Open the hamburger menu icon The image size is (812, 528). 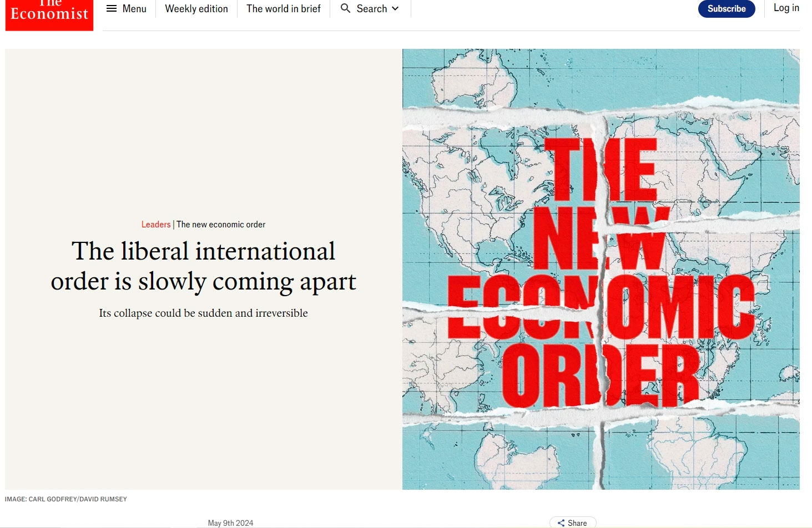112,9
